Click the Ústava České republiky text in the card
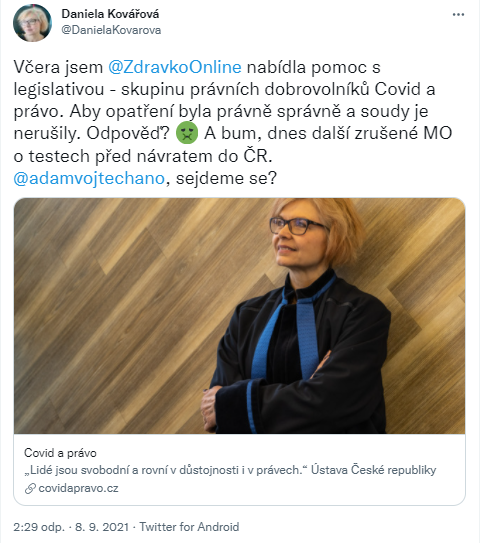The height and width of the screenshot is (543, 483). [x=374, y=470]
